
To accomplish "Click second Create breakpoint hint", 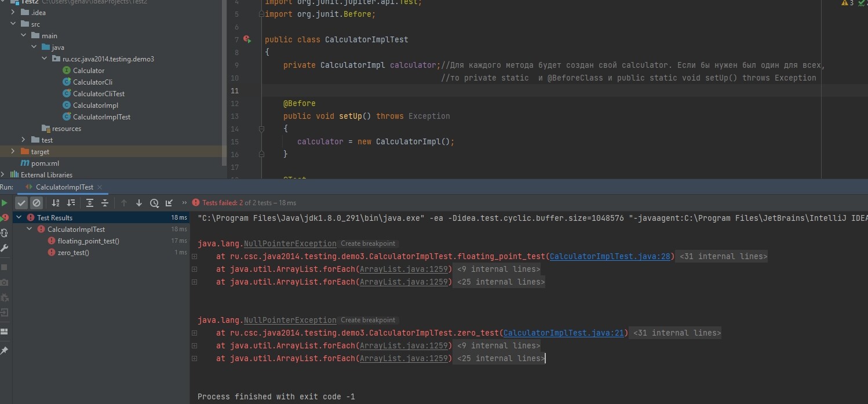I will pos(368,320).
